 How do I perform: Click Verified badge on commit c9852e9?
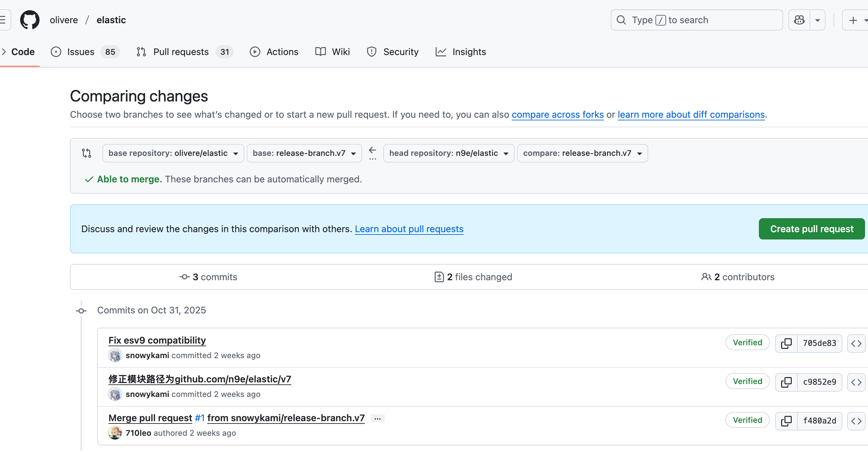[x=747, y=381]
